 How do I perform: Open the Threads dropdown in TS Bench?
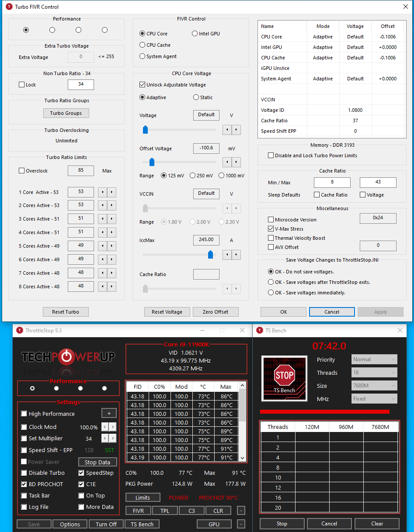375,373
